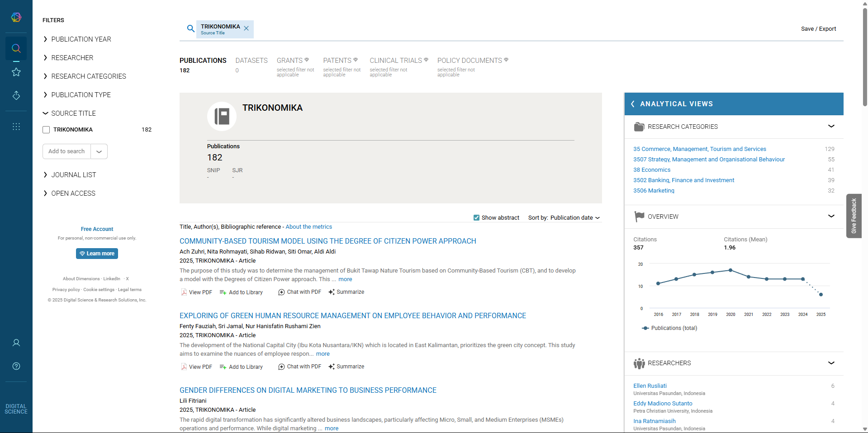Screen dimensions: 868x433
Task: Summarize the Community-Based Tourism article
Action: [x=346, y=292]
